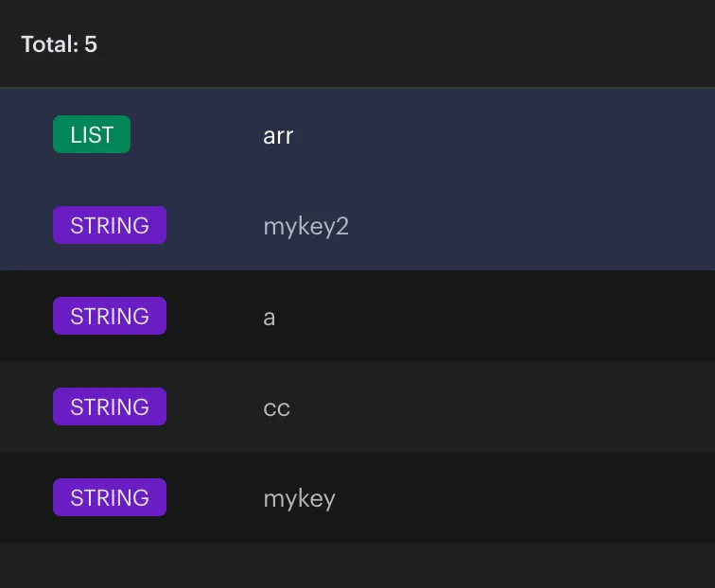715x588 pixels.
Task: Click the STRING badge beside cc
Action: pyautogui.click(x=110, y=406)
